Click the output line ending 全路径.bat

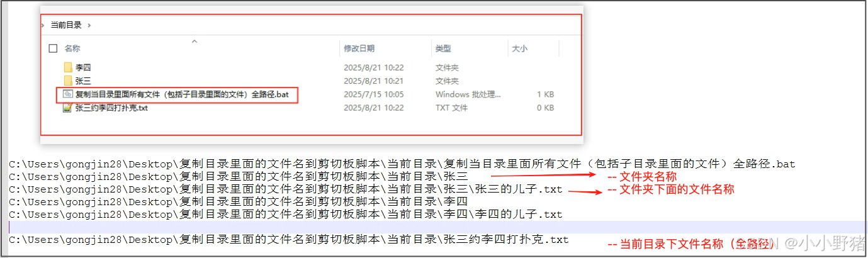[x=402, y=164]
